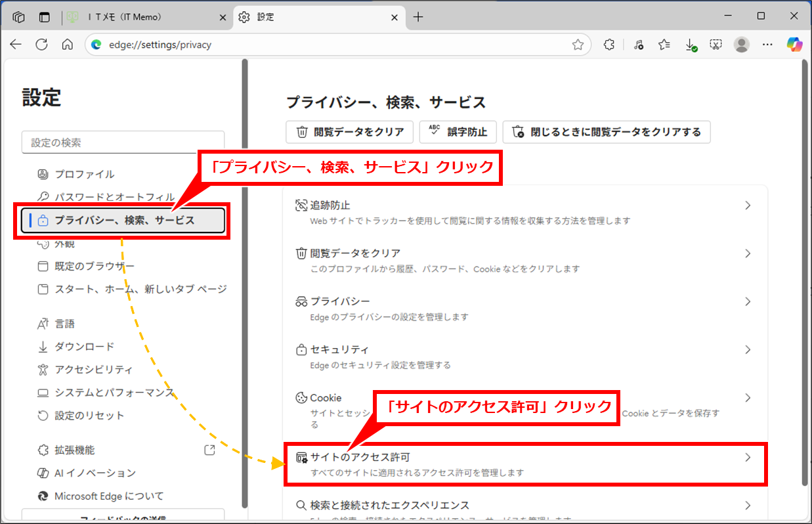This screenshot has height=524, width=812.
Task: Click the profile avatar icon
Action: [x=742, y=45]
